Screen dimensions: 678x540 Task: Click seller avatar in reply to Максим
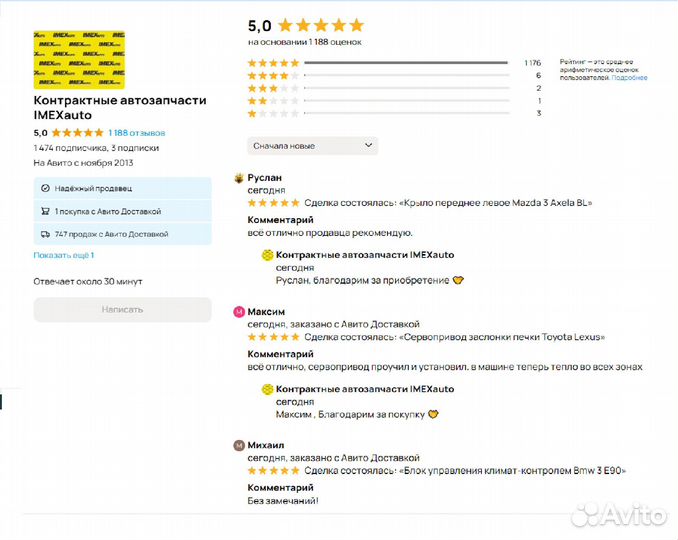coord(267,389)
